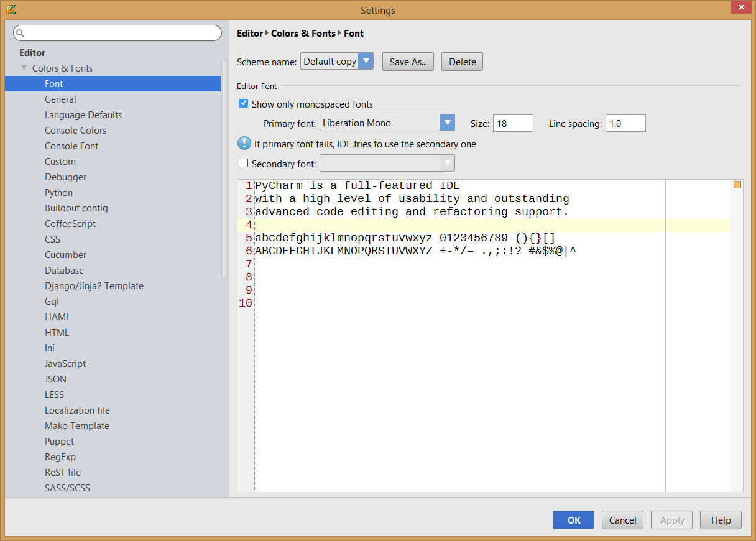Image resolution: width=756 pixels, height=541 pixels.
Task: Click the Apply button
Action: [x=671, y=520]
